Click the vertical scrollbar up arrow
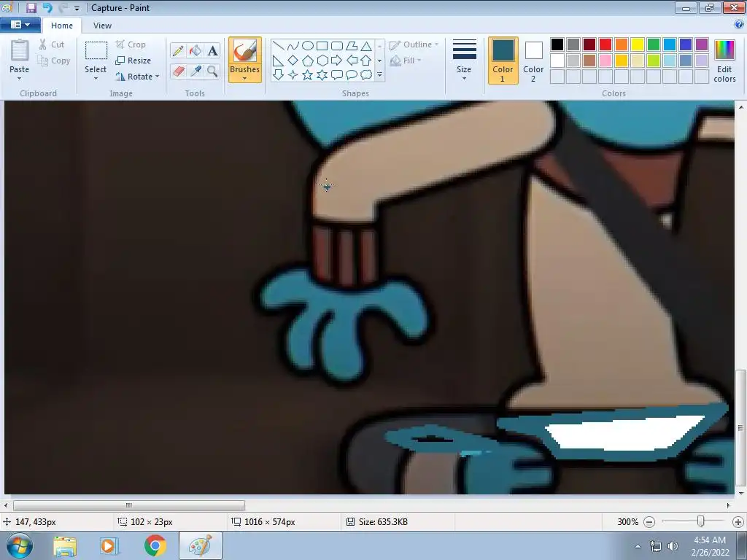Viewport: 747px width, 560px height. coord(740,107)
